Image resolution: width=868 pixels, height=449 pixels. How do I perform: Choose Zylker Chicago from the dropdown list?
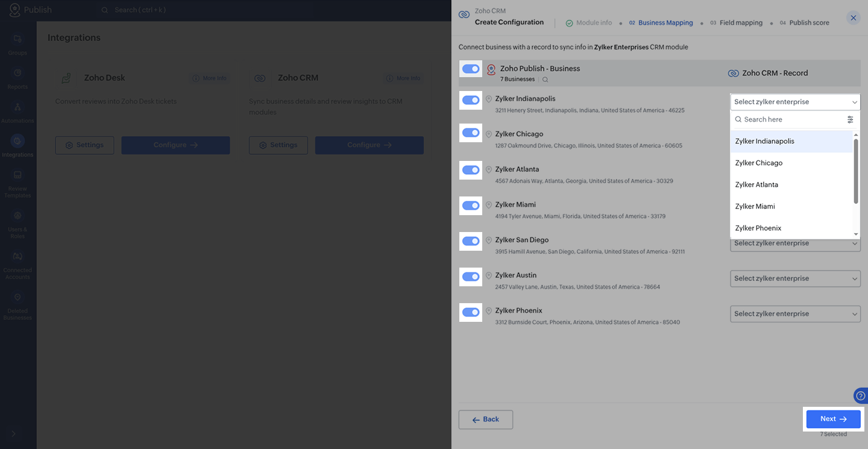[791, 163]
